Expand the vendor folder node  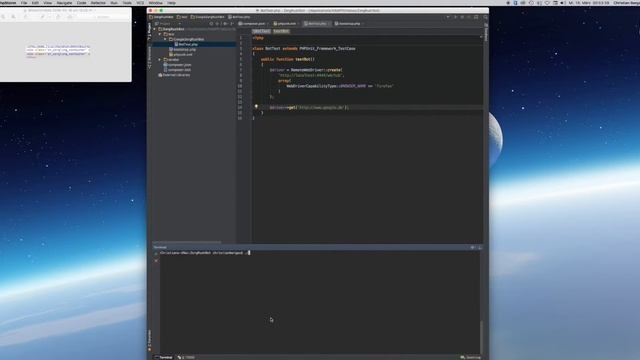point(160,60)
